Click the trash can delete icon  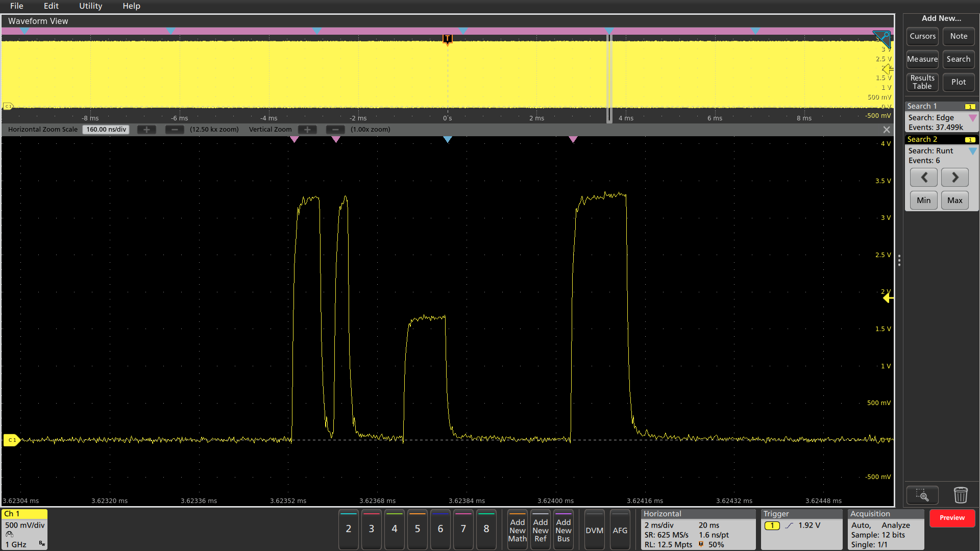[x=960, y=495]
